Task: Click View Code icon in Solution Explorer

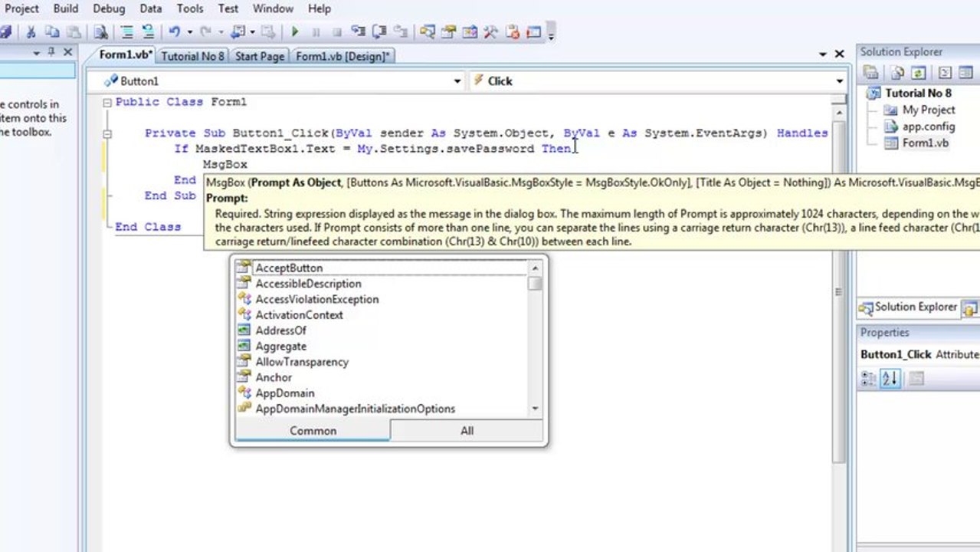Action: (x=945, y=73)
